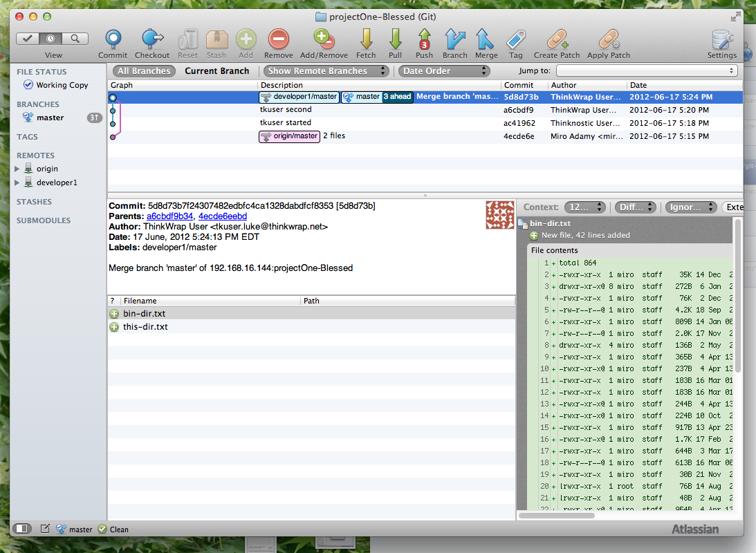The width and height of the screenshot is (756, 553).
Task: Pull changes using the Pull icon
Action: click(x=396, y=39)
